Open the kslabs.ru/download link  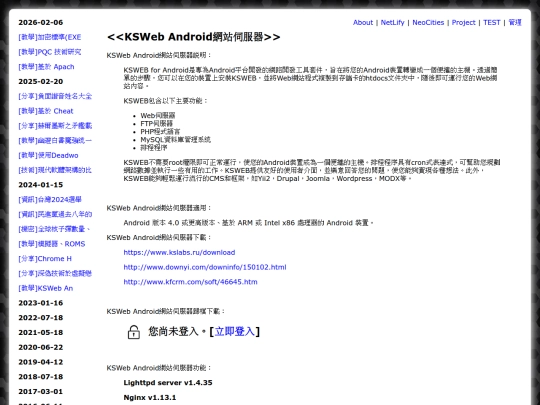[179, 252]
